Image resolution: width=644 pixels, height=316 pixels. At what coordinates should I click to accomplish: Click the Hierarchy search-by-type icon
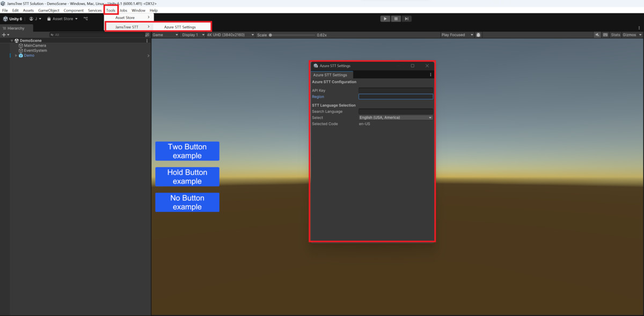coord(147,35)
